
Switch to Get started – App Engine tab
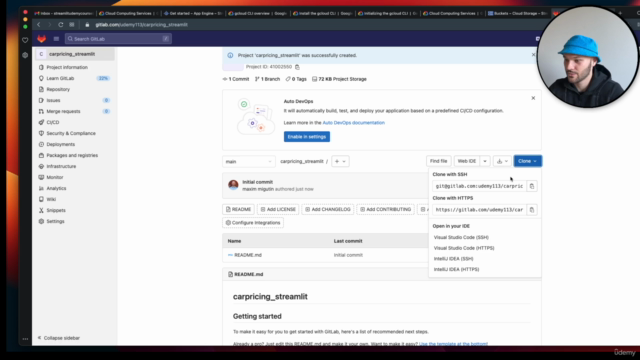tap(193, 13)
